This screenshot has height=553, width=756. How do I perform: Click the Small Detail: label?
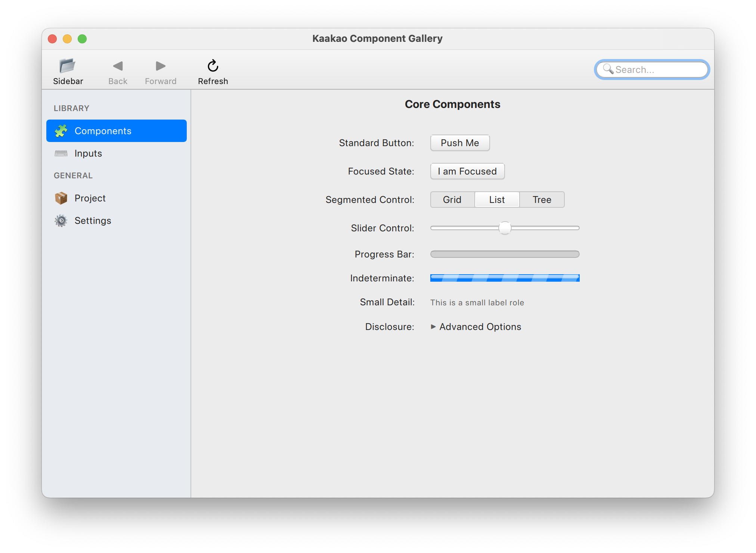point(387,302)
